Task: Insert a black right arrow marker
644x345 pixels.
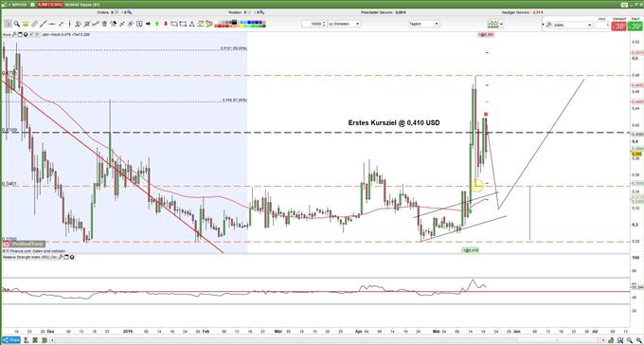Action: tap(149, 24)
